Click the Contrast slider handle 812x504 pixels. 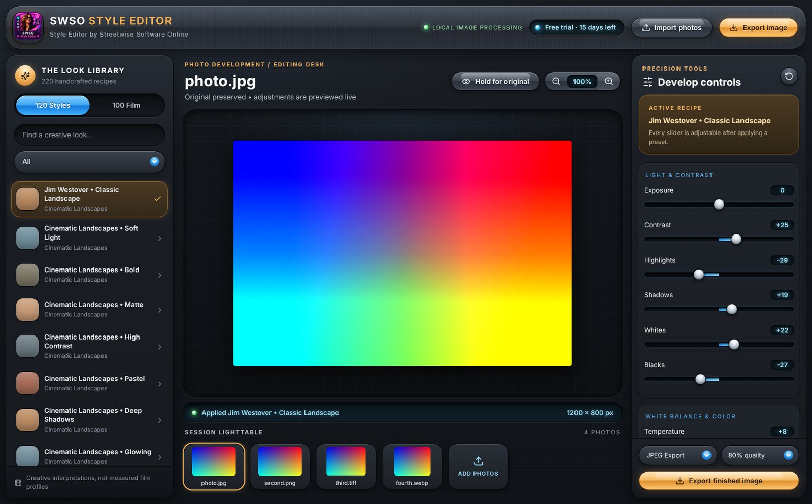pyautogui.click(x=736, y=239)
